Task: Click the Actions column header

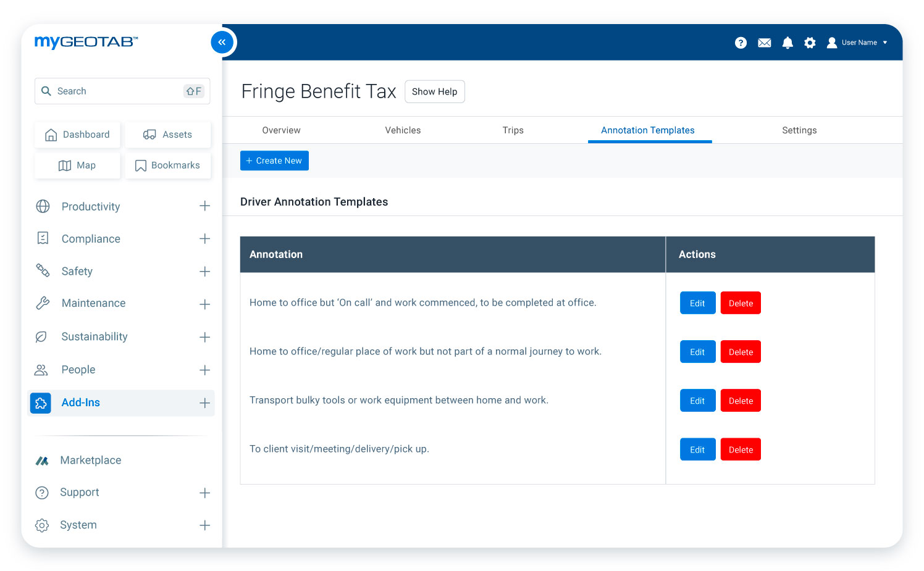Action: pyautogui.click(x=770, y=254)
